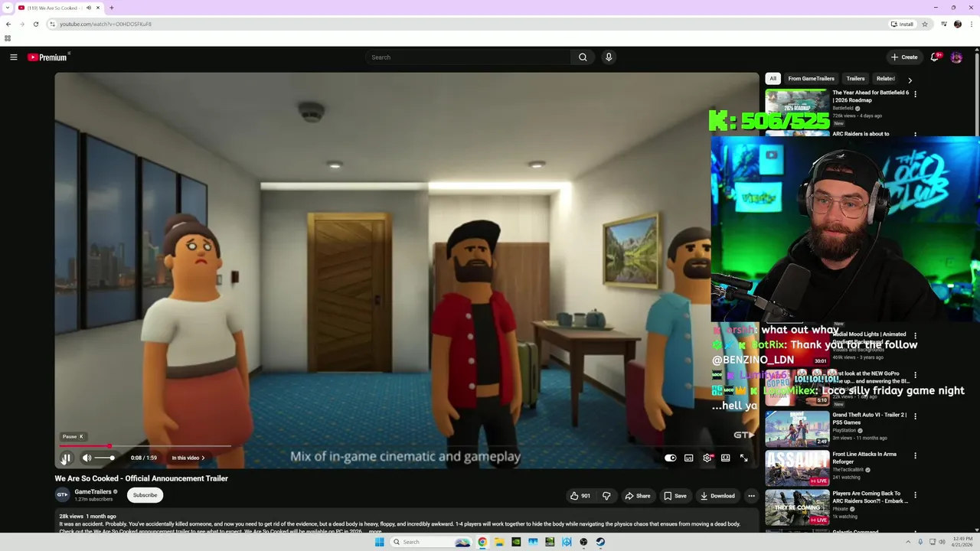
Task: Click the Windows taskbar search box
Action: point(431,542)
